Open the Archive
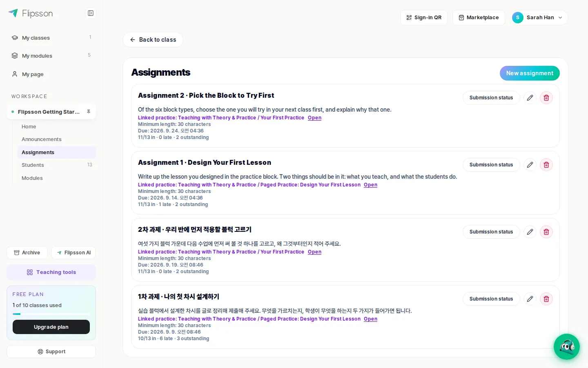This screenshot has width=588, height=368. click(x=27, y=253)
